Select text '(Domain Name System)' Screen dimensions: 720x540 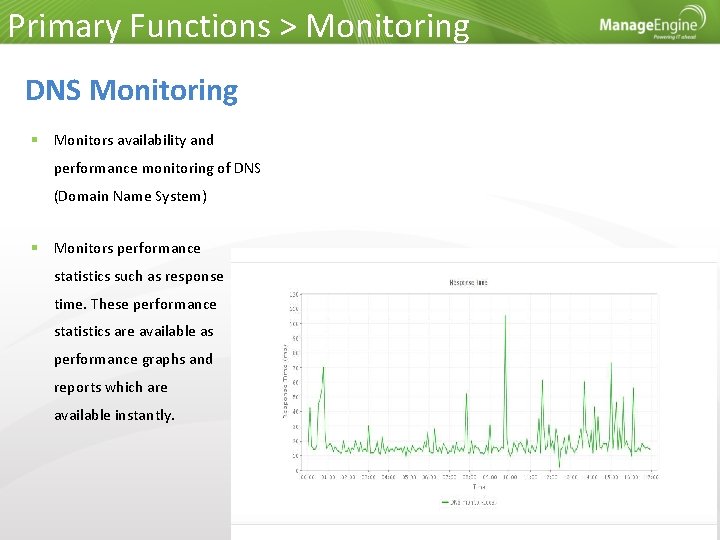(130, 196)
